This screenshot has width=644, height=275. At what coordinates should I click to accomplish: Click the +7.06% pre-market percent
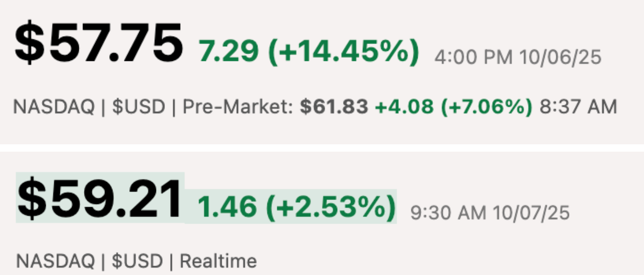click(x=486, y=107)
